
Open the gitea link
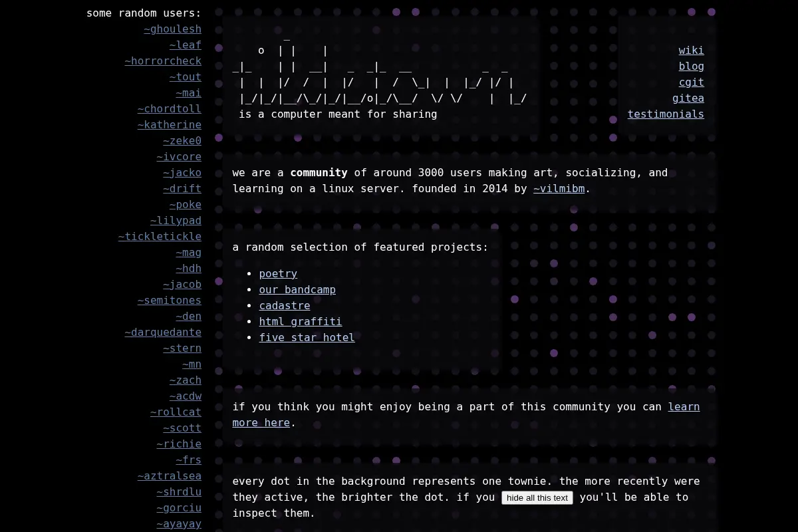(688, 98)
